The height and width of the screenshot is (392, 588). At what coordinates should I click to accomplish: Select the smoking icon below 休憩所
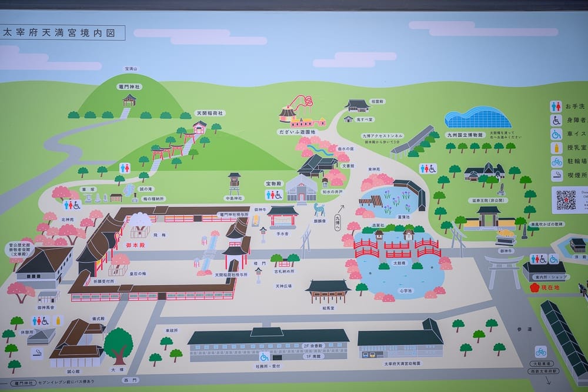pyautogui.click(x=36, y=353)
